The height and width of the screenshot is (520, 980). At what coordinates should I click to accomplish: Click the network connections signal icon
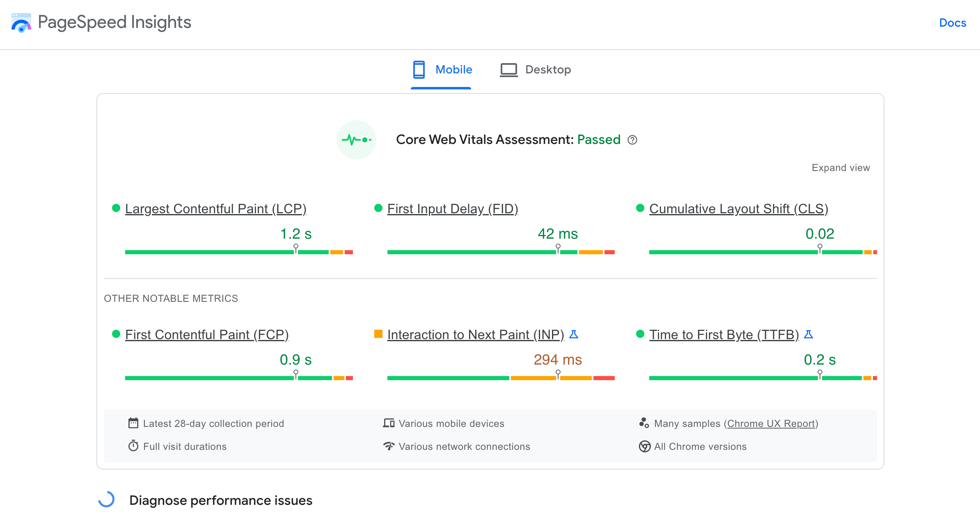coord(389,446)
